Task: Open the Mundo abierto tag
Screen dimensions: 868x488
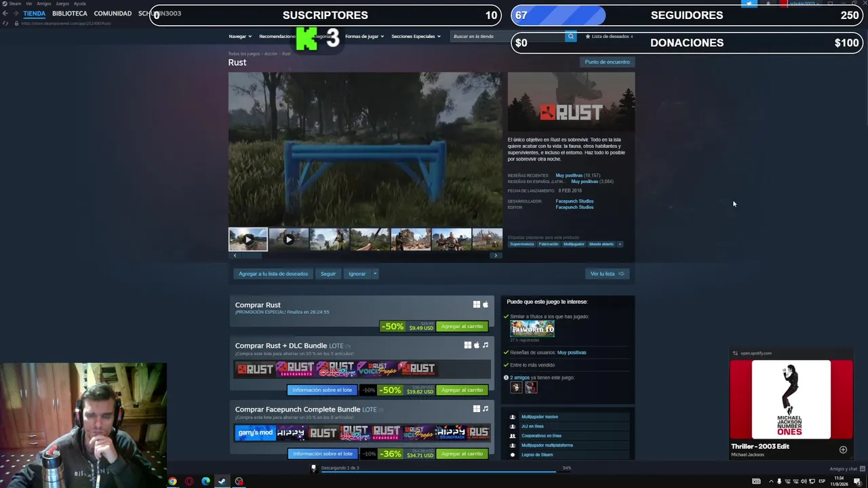Action: pos(601,244)
